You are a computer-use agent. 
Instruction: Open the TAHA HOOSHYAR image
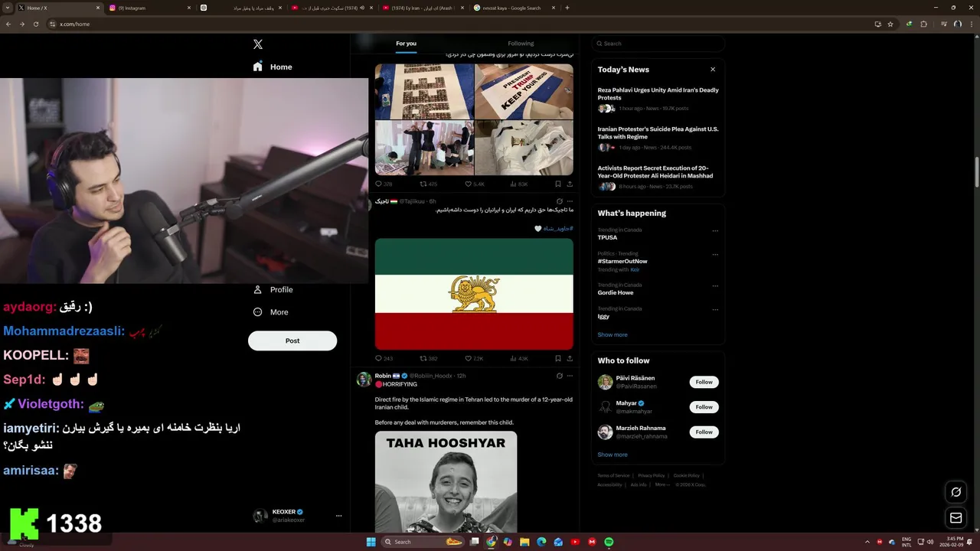[446, 481]
